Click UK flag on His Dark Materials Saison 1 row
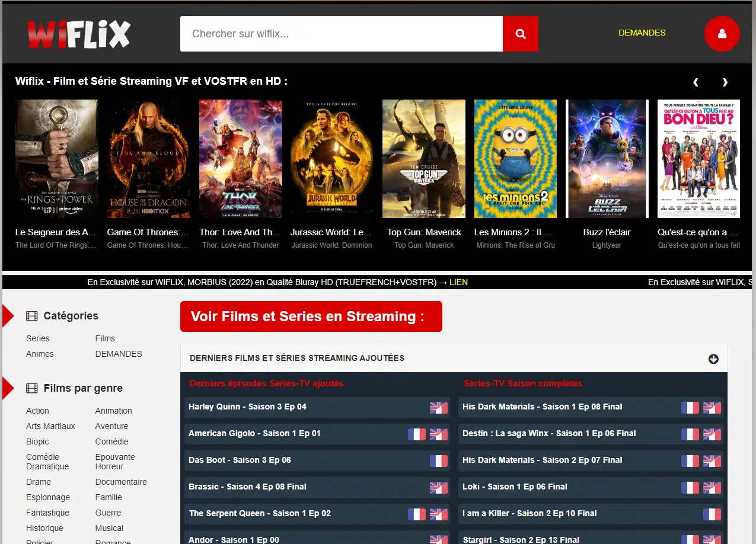This screenshot has height=544, width=756. click(x=712, y=408)
